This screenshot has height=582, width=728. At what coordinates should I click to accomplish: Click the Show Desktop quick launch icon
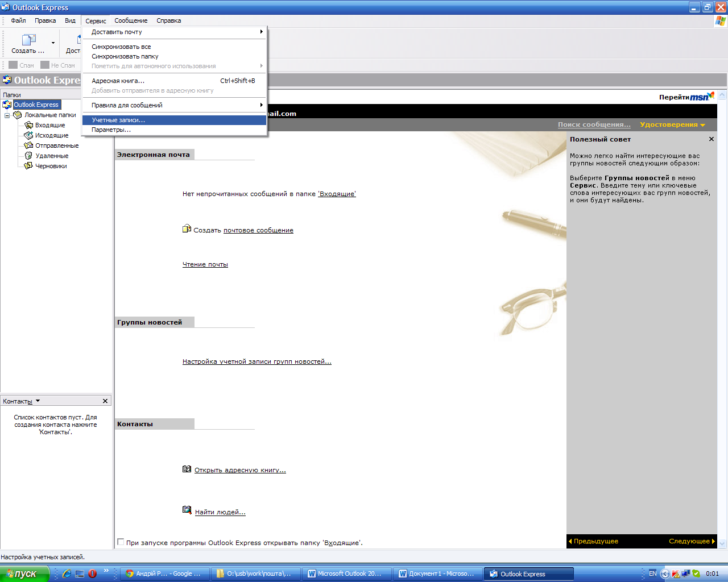(x=80, y=573)
